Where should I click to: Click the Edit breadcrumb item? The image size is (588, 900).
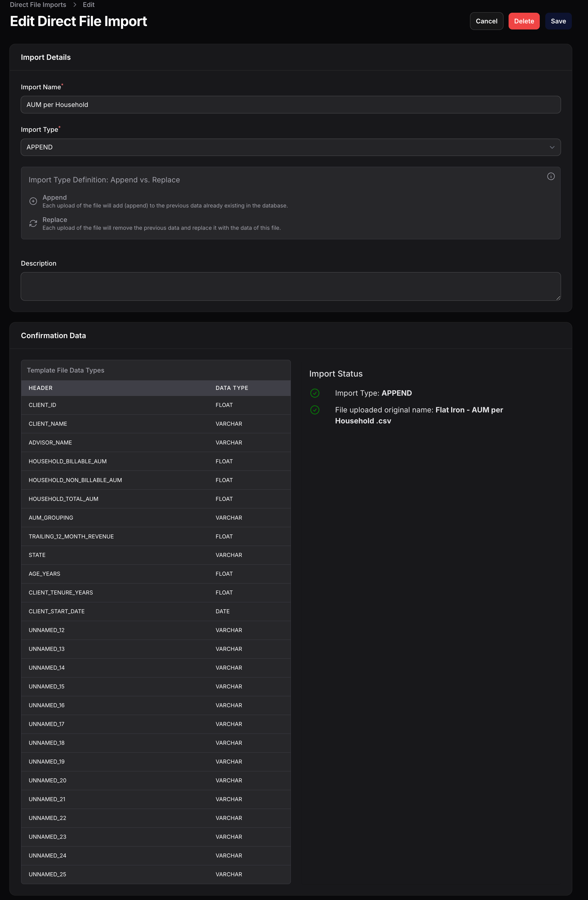[x=88, y=5]
